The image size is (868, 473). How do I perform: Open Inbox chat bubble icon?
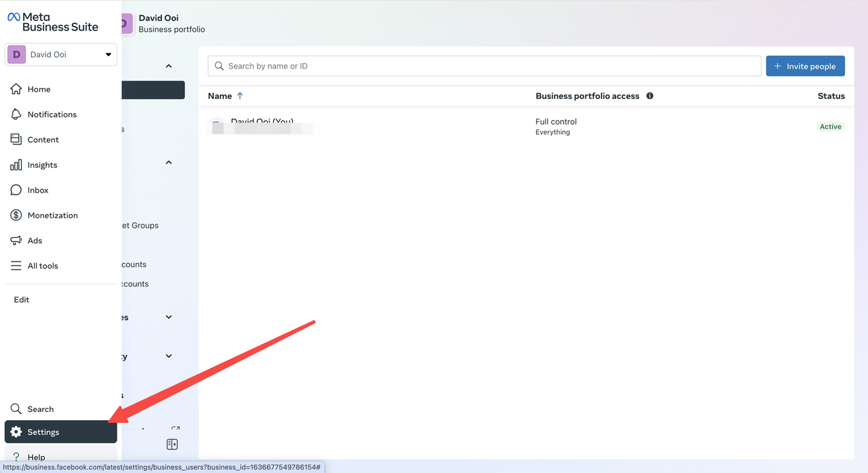[x=16, y=190]
